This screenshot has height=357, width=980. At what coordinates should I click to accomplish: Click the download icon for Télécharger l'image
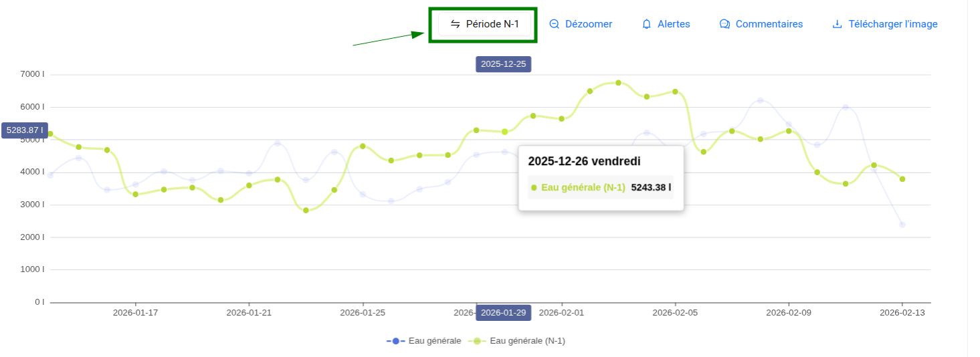[837, 24]
